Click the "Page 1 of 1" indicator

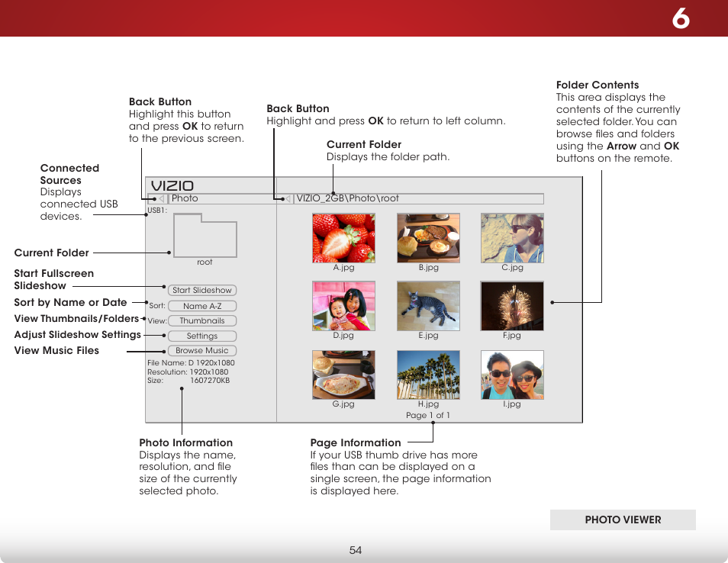pyautogui.click(x=428, y=416)
